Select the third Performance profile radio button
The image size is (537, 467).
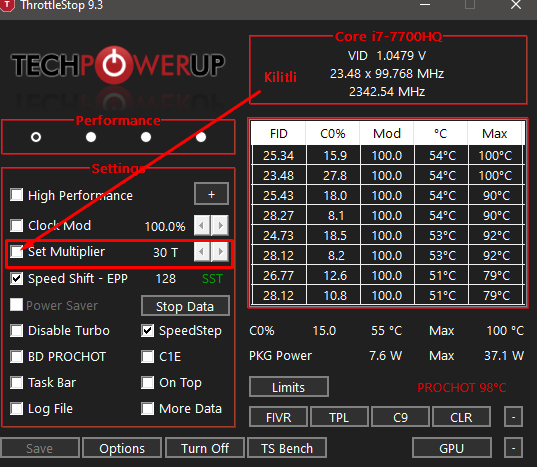pos(146,137)
